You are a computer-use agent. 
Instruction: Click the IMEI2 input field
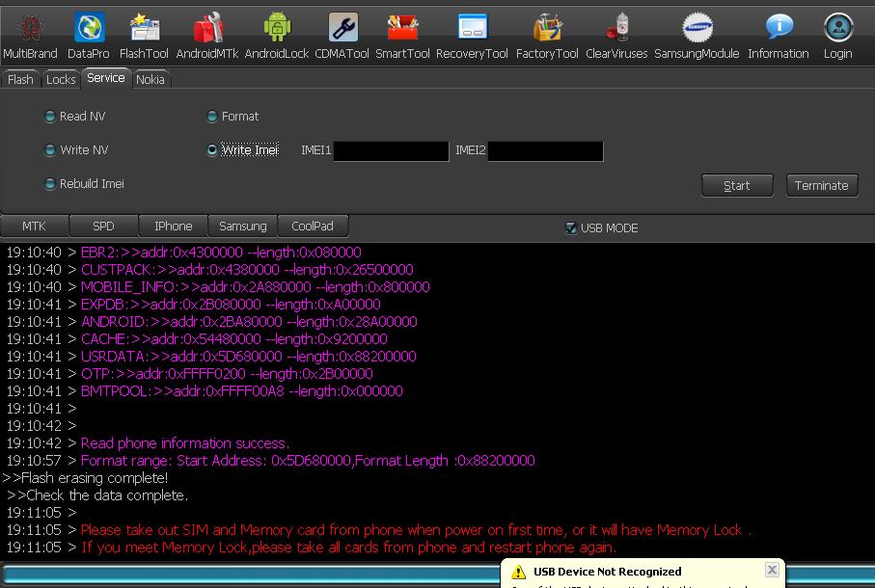point(546,151)
